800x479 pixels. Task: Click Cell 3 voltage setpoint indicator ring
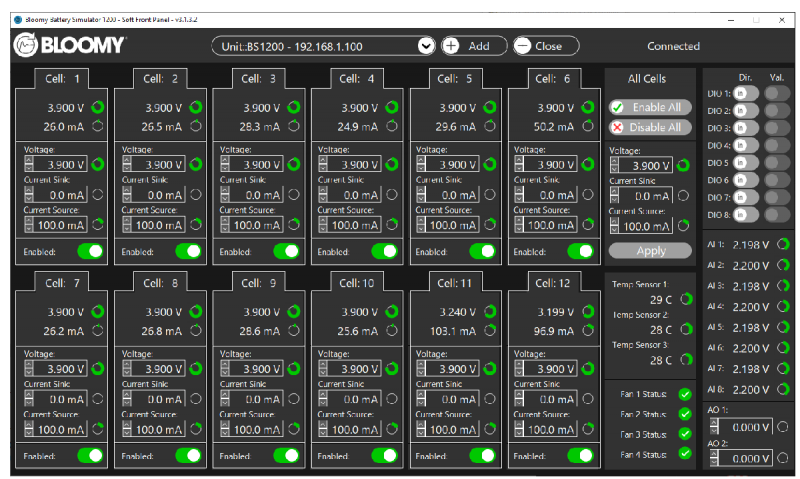pos(294,164)
